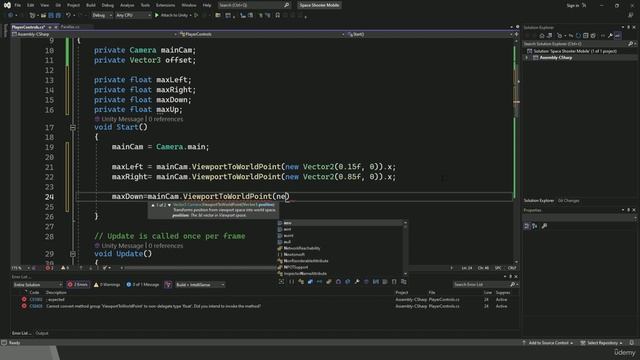Click the Undo toolbar icon
Viewport: 640px width, 360px height.
[69, 16]
